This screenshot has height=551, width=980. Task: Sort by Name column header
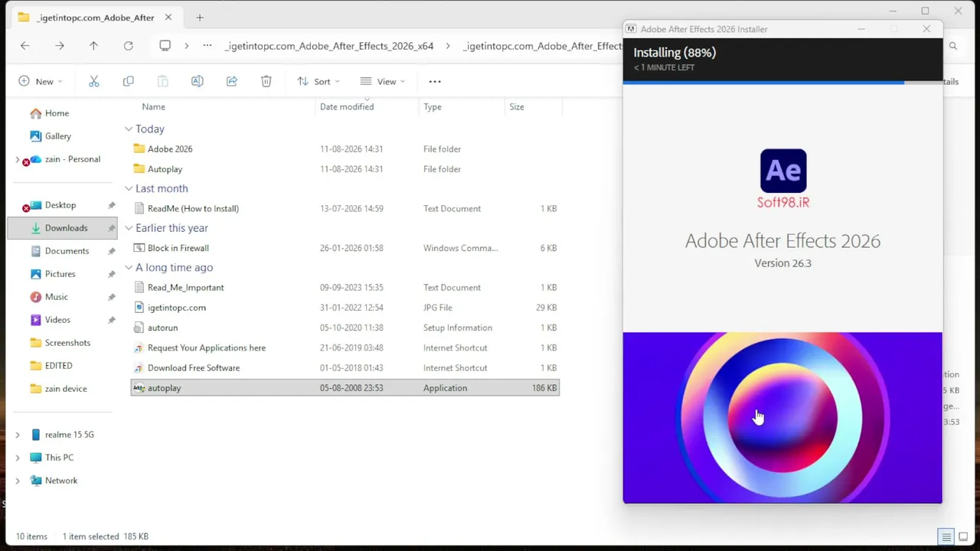coord(153,107)
